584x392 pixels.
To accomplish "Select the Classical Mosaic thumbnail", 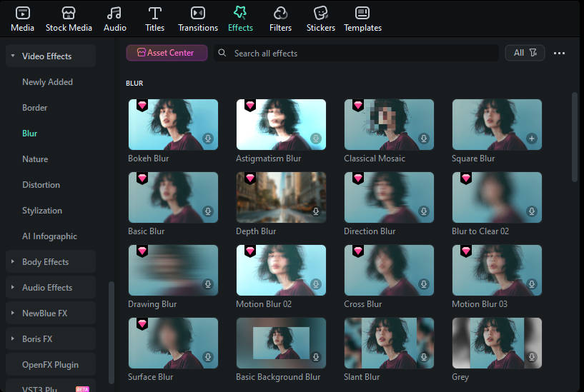I will pos(389,124).
